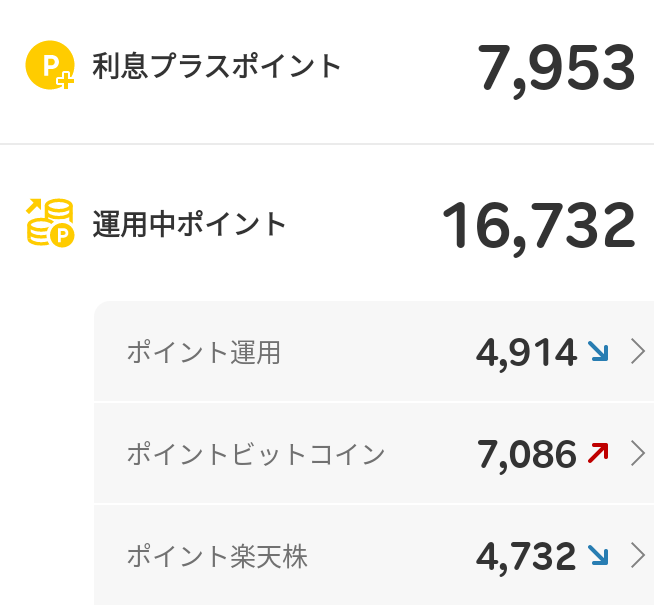The image size is (654, 605).
Task: Open the 運用中ポイント heading text
Action: click(x=189, y=224)
